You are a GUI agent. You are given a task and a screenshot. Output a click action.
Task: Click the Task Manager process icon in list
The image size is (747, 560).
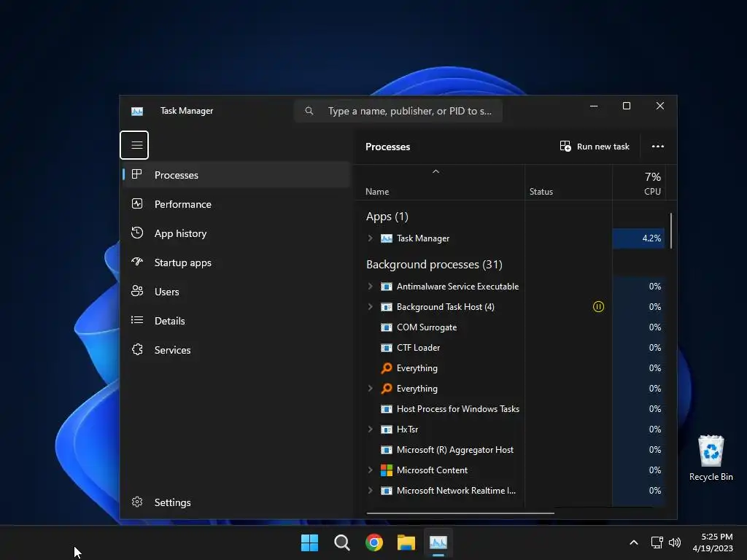click(387, 238)
